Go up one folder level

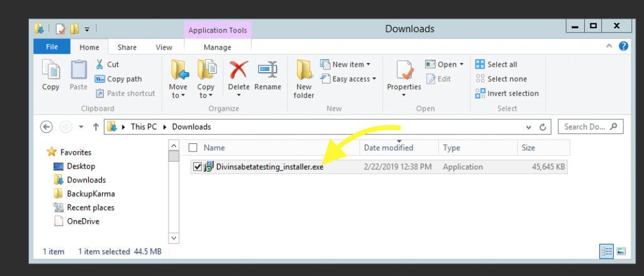click(96, 127)
